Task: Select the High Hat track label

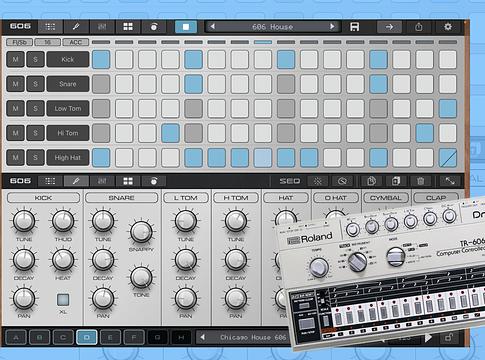Action: coord(68,157)
